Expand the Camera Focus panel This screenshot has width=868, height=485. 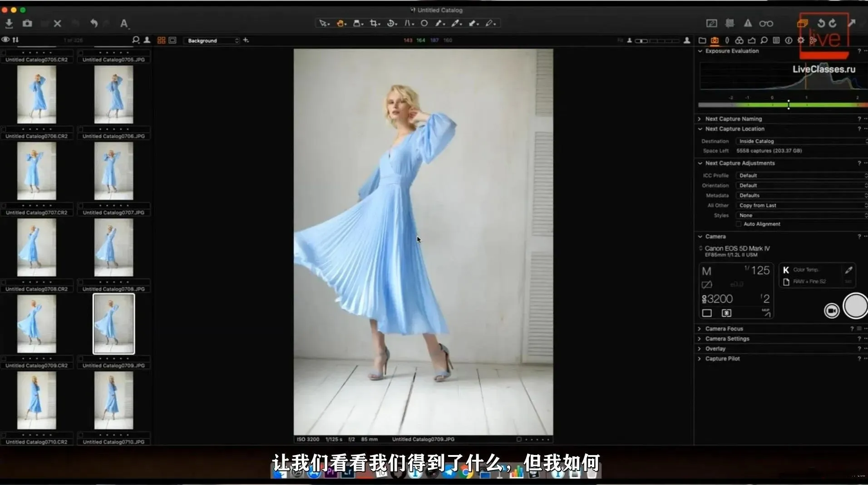[700, 329]
